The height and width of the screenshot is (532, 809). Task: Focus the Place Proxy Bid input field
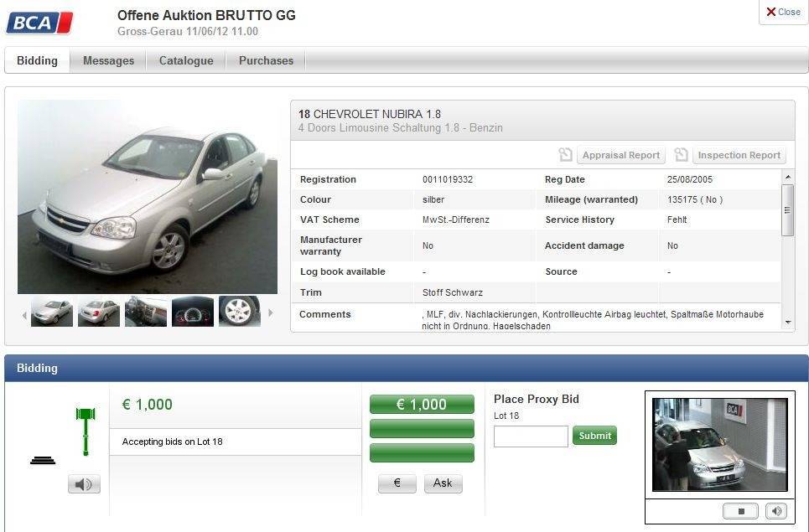(531, 436)
